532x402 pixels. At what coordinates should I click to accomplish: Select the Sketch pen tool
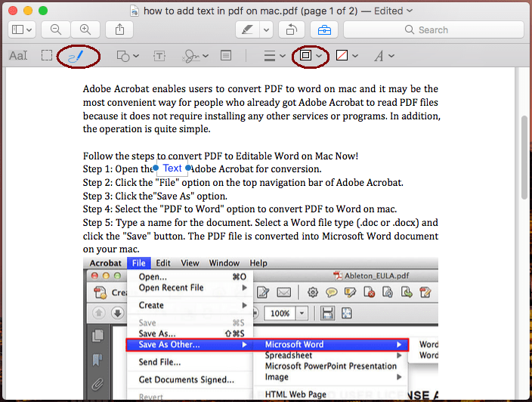76,57
